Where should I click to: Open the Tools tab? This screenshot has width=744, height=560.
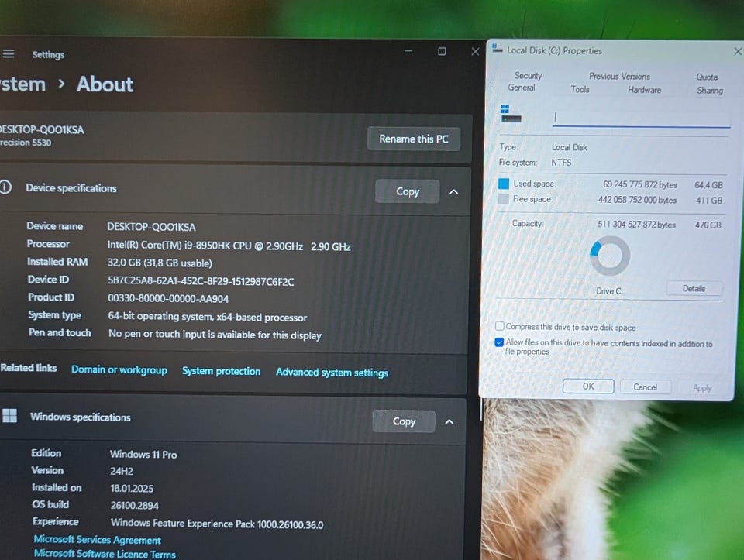[580, 90]
